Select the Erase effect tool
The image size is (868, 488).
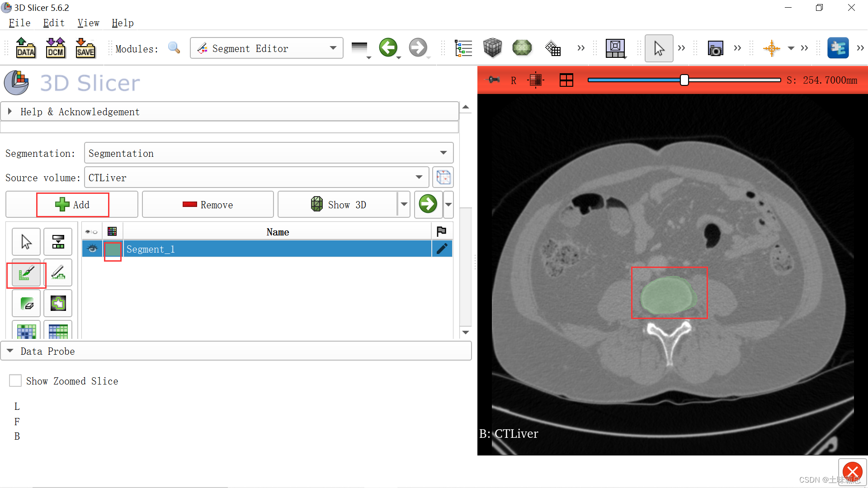pos(26,304)
